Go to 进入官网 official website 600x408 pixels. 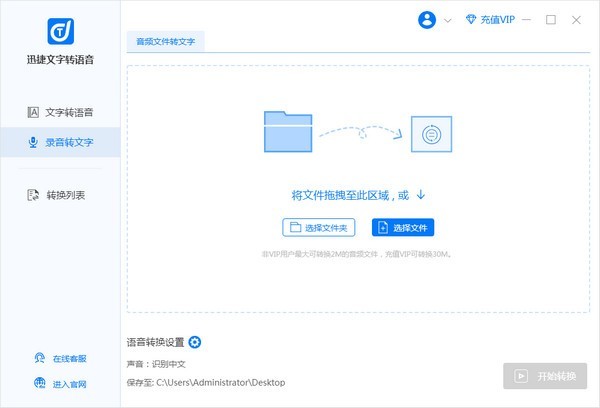coord(60,383)
